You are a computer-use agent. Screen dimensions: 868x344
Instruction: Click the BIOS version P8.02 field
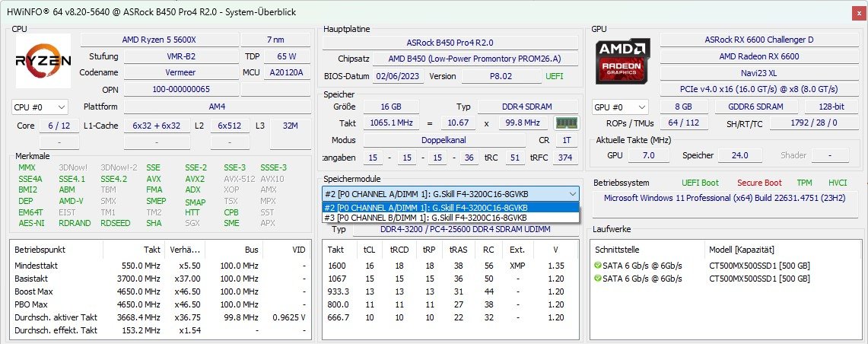click(501, 76)
